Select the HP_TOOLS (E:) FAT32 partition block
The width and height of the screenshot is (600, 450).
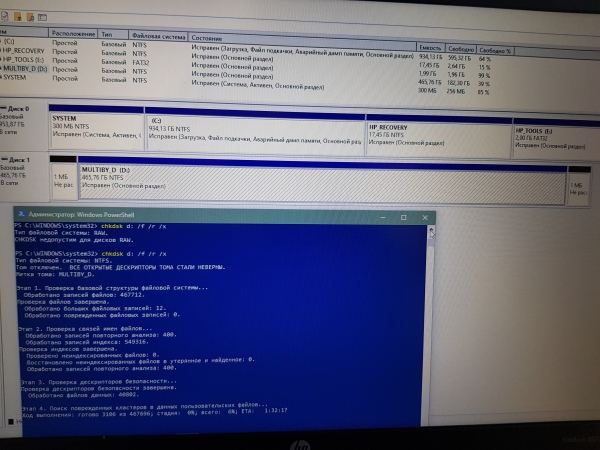tap(550, 130)
